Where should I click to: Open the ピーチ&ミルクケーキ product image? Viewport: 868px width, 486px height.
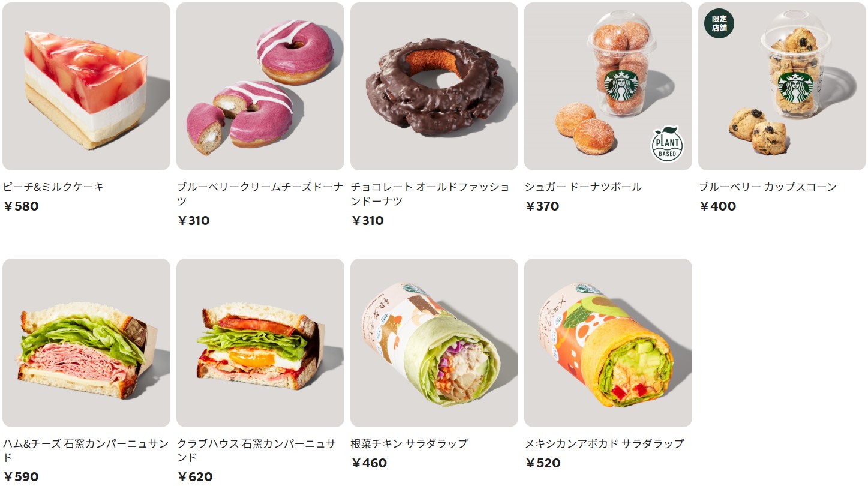pyautogui.click(x=86, y=86)
